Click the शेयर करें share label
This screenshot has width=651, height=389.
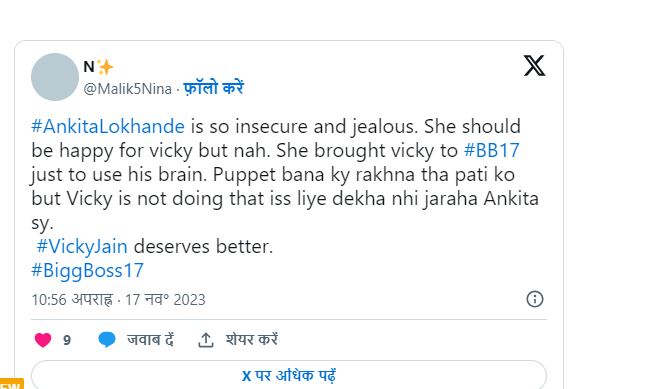(x=252, y=340)
